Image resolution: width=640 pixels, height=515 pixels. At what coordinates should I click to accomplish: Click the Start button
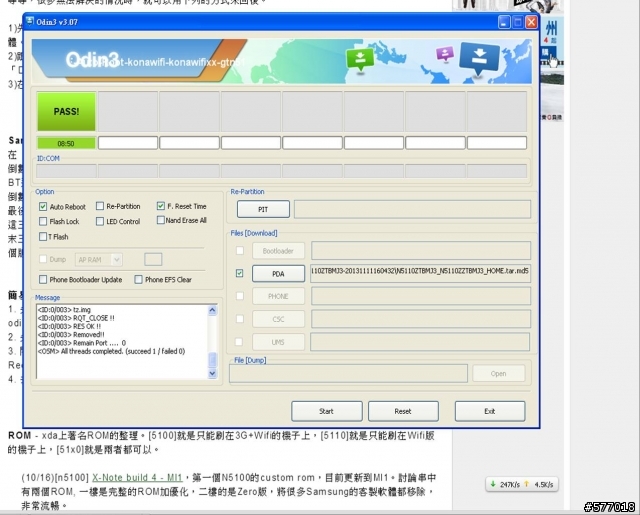pyautogui.click(x=327, y=411)
